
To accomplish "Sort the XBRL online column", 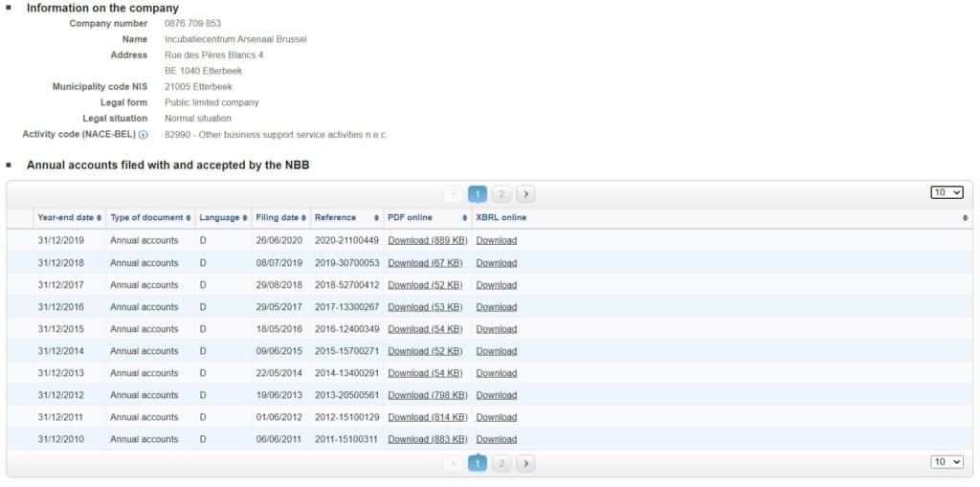I will coord(722,218).
